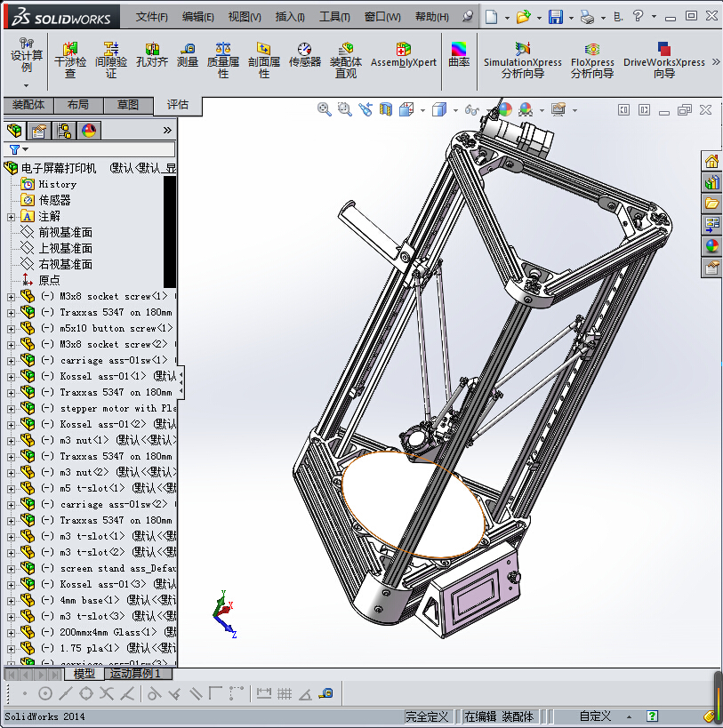The height and width of the screenshot is (728, 723).
Task: Select the Measure tool (测量)
Action: (x=188, y=55)
